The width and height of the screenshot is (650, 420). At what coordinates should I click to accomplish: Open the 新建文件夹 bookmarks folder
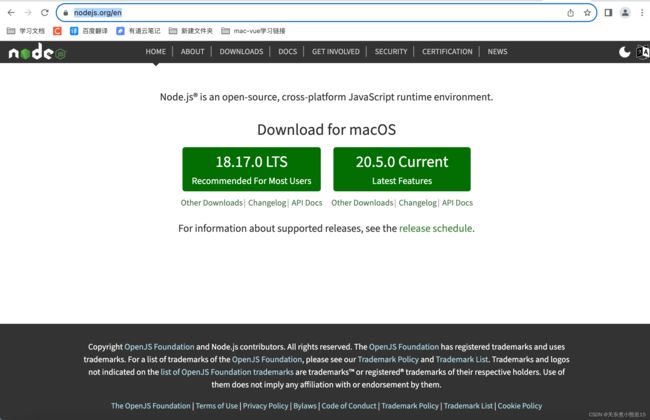coord(191,31)
